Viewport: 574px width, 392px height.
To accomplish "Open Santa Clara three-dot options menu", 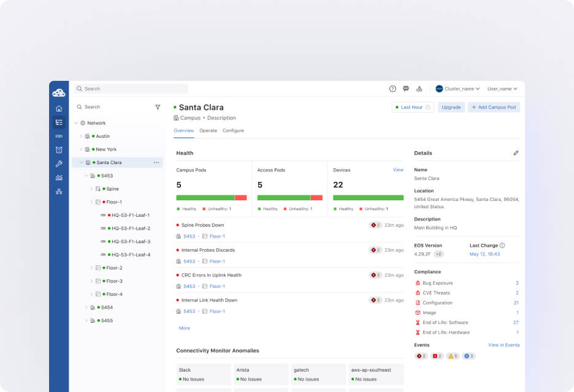I will pyautogui.click(x=156, y=162).
